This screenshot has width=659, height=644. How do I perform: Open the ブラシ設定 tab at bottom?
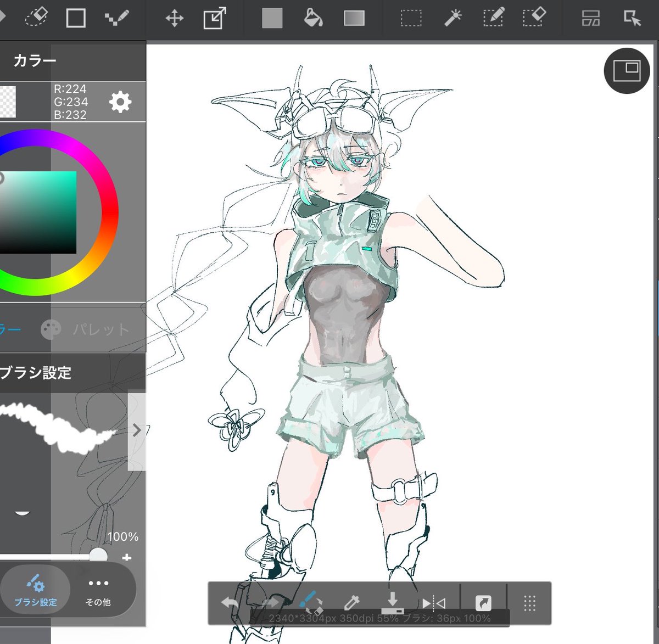tap(35, 590)
